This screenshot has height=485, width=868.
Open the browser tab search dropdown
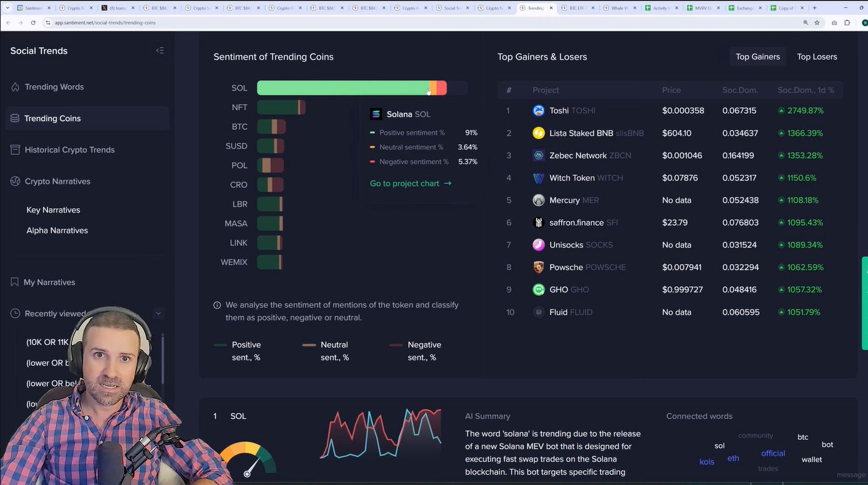point(7,8)
